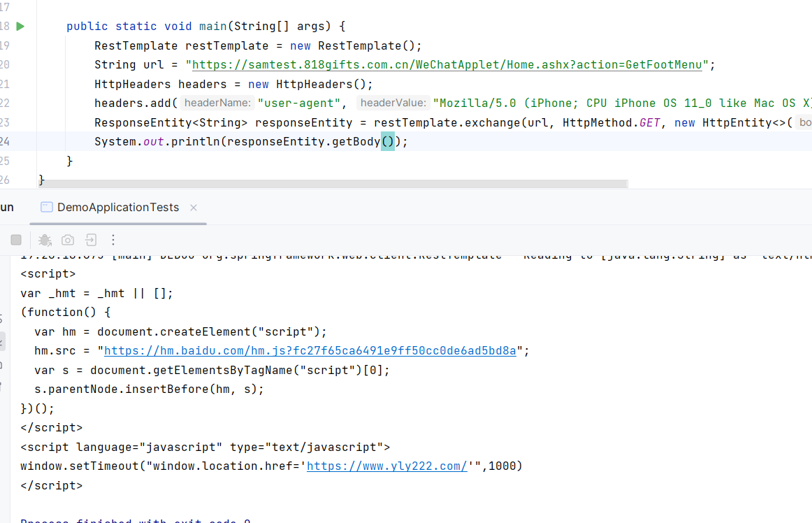The width and height of the screenshot is (812, 523).
Task: Click "String url" declaration text
Action: pyautogui.click(x=129, y=65)
